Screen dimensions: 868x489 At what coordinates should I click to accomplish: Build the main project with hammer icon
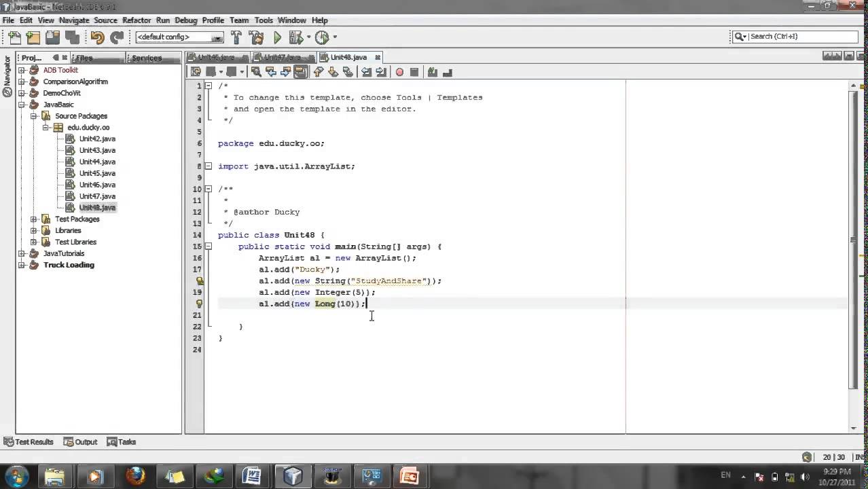tap(236, 37)
